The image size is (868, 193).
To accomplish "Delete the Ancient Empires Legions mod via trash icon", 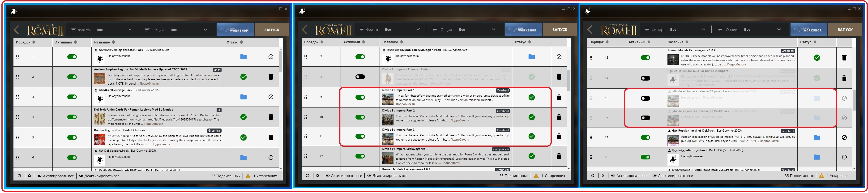I will click(271, 77).
